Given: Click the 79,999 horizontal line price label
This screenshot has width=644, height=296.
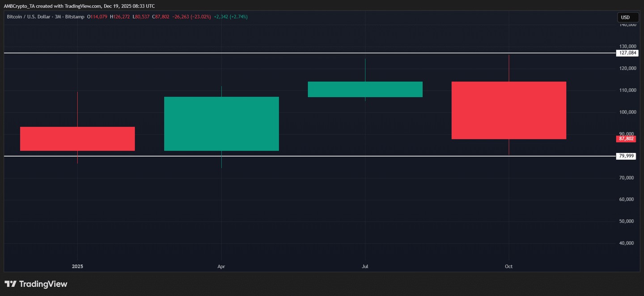Looking at the screenshot, I should pyautogui.click(x=626, y=156).
